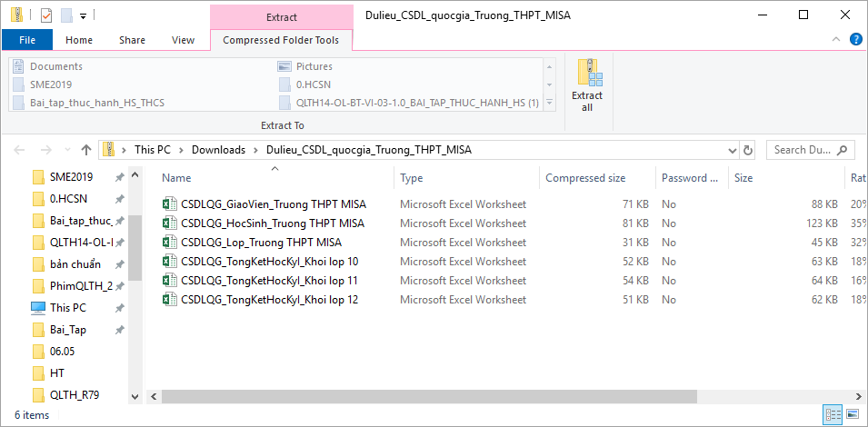
Task: Sort by Compressed size column header
Action: [597, 178]
